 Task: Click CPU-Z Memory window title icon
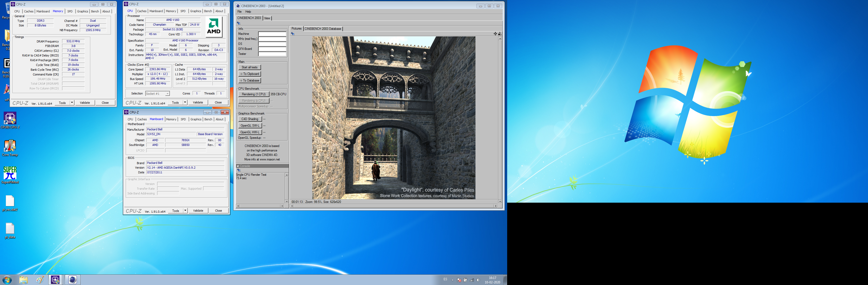pyautogui.click(x=13, y=4)
